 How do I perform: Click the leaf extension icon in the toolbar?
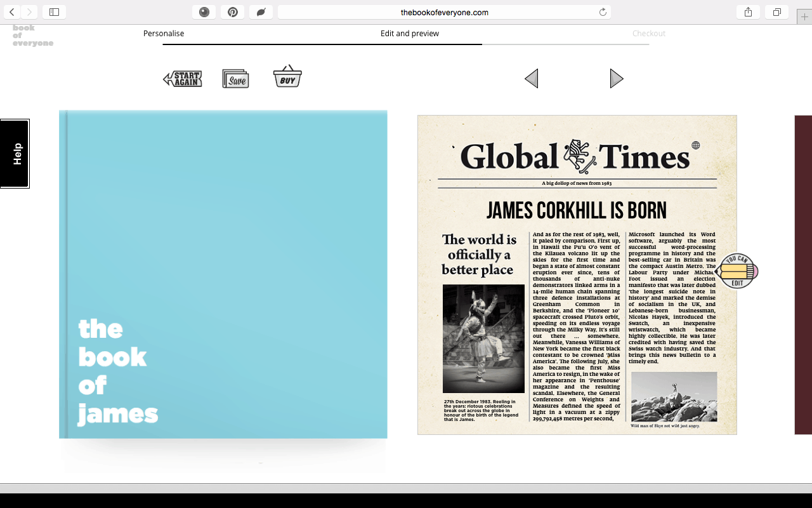(261, 12)
